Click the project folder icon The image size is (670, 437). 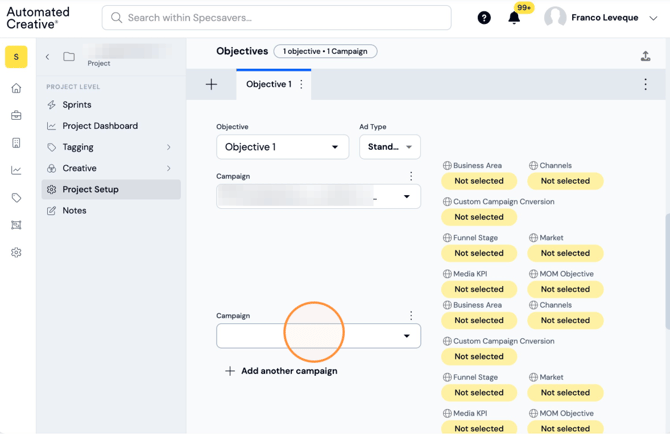69,56
